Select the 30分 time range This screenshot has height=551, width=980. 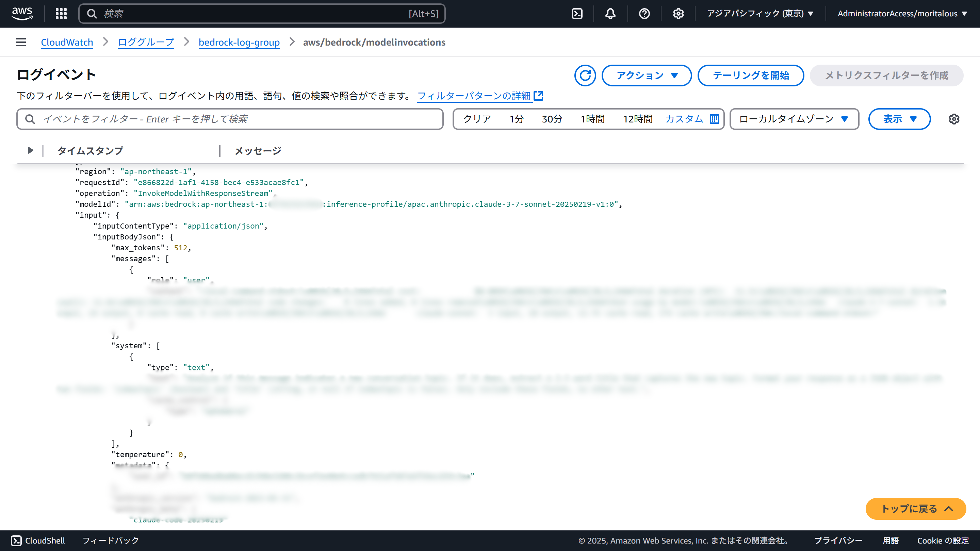(552, 119)
